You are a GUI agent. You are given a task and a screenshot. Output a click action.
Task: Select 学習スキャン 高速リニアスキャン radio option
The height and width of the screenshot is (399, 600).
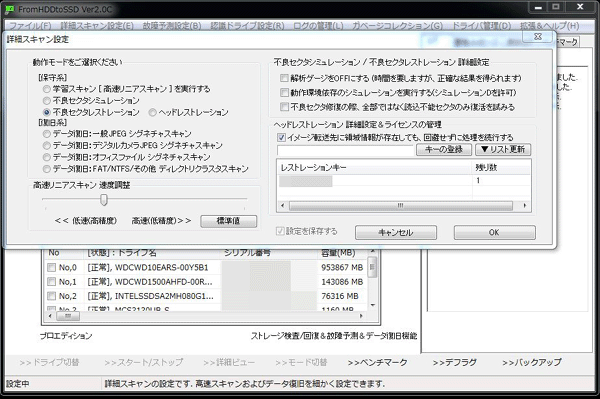tap(47, 89)
